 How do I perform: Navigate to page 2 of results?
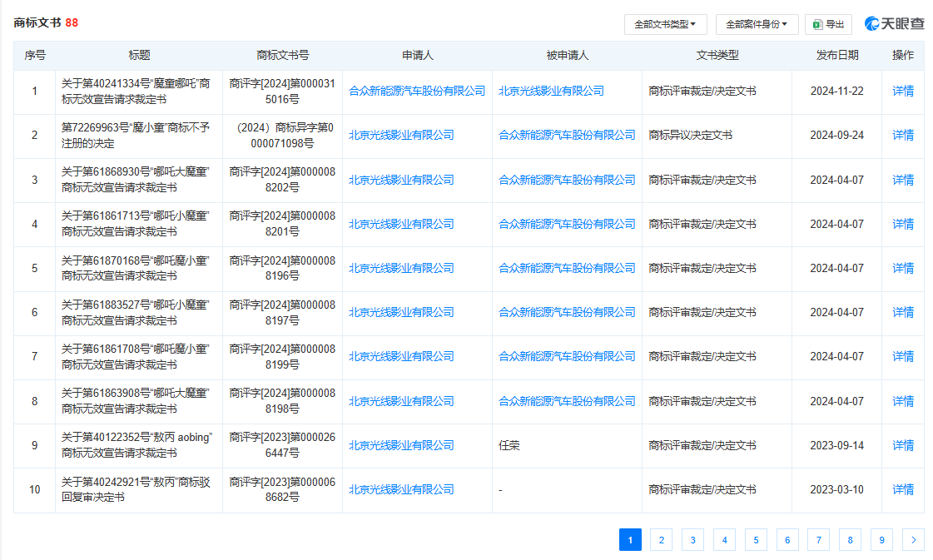click(x=661, y=539)
